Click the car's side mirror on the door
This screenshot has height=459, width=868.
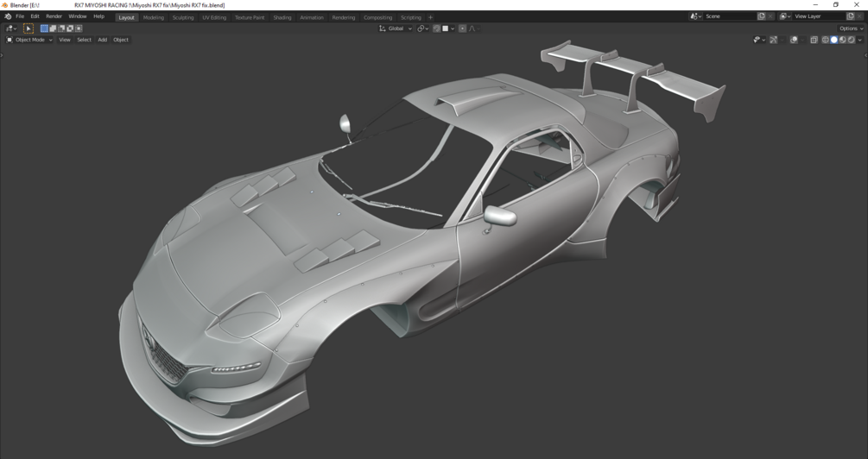(x=500, y=216)
